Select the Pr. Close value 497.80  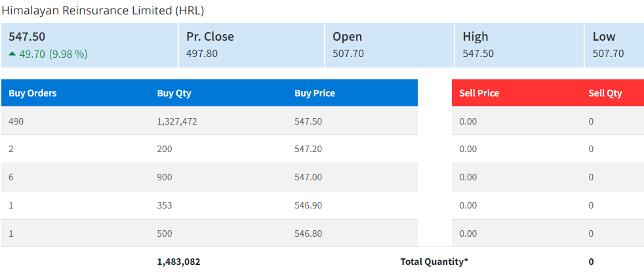tap(202, 54)
